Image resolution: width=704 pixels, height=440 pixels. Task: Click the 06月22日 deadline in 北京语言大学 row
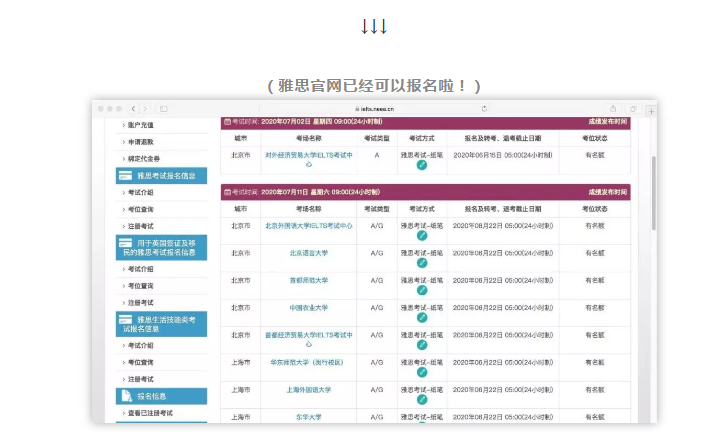coord(503,253)
